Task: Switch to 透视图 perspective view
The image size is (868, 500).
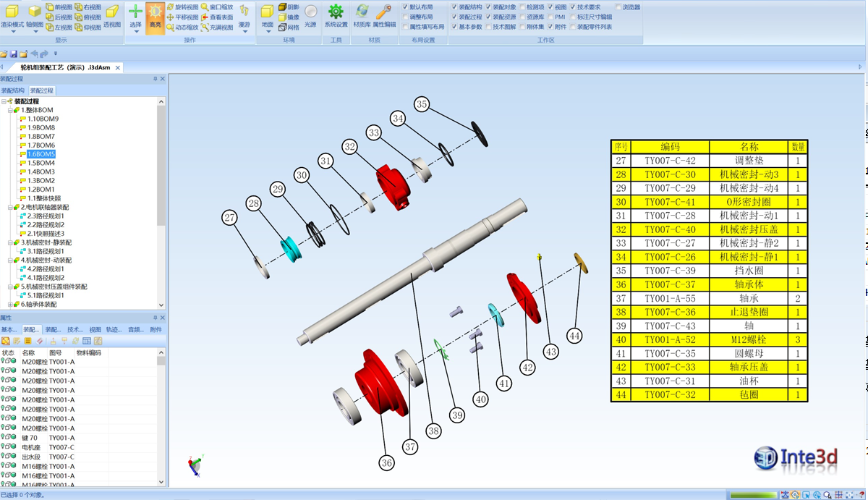Action: [112, 16]
